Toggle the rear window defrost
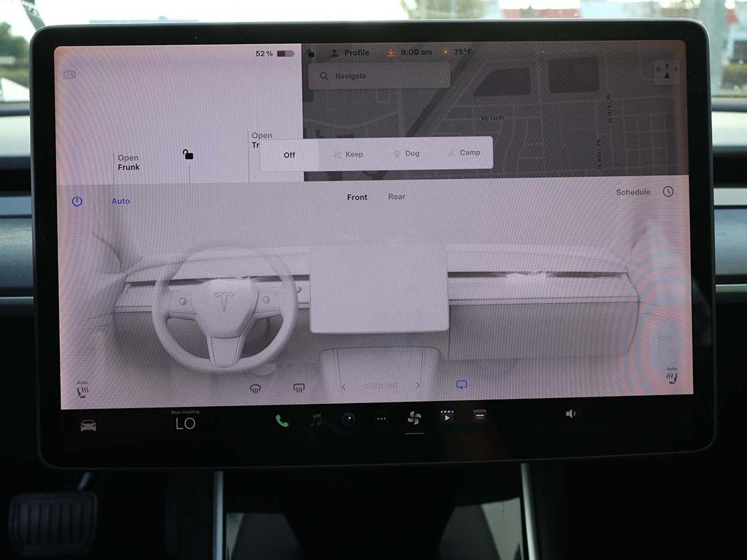This screenshot has width=747, height=560. point(298,388)
